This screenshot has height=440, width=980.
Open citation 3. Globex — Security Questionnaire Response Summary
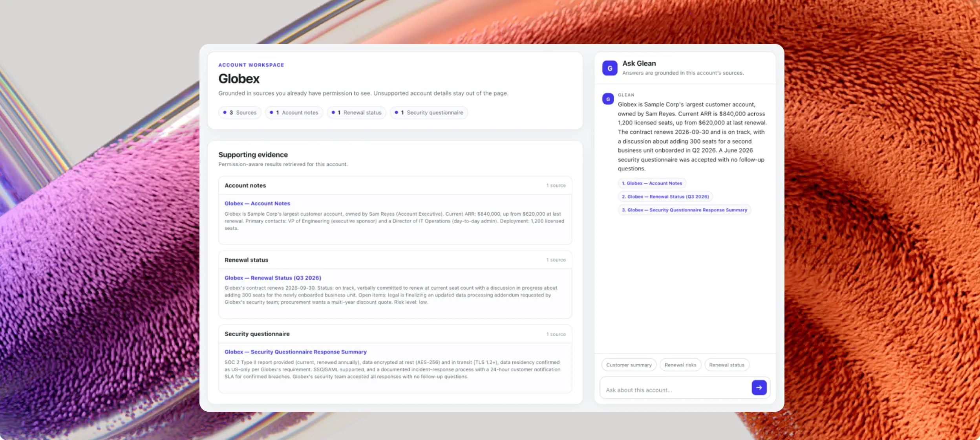684,210
